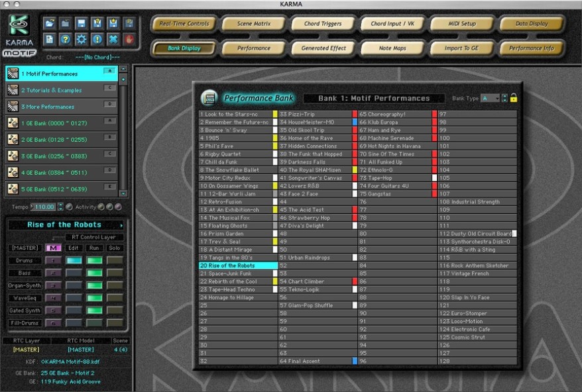582x392 pixels.
Task: Click the blue color tag for 64 Final Ascent
Action: [x=355, y=362]
